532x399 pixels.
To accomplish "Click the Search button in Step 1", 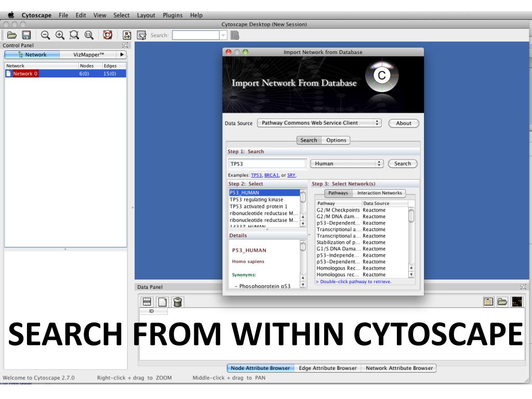I will [x=403, y=164].
